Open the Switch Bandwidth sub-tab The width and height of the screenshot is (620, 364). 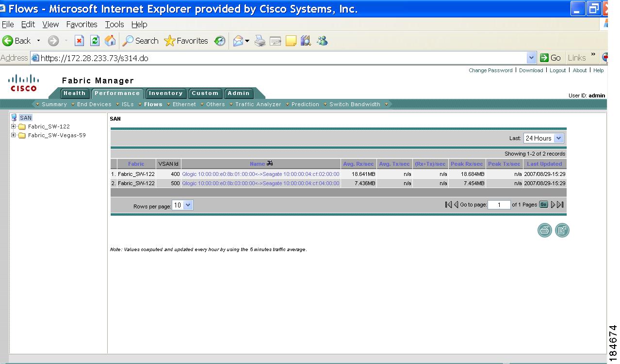(355, 104)
